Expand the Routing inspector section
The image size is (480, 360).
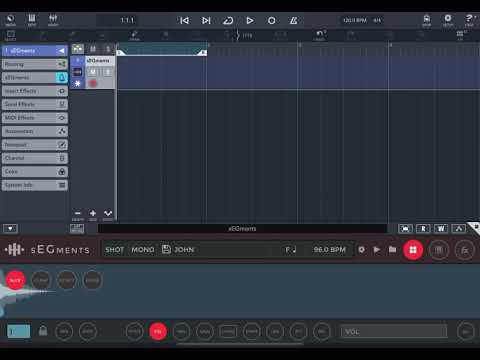35,64
